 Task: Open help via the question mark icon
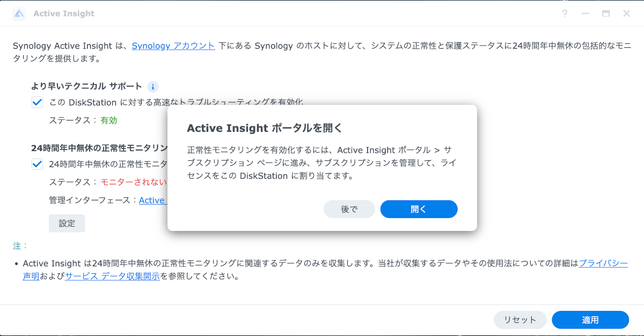[565, 13]
